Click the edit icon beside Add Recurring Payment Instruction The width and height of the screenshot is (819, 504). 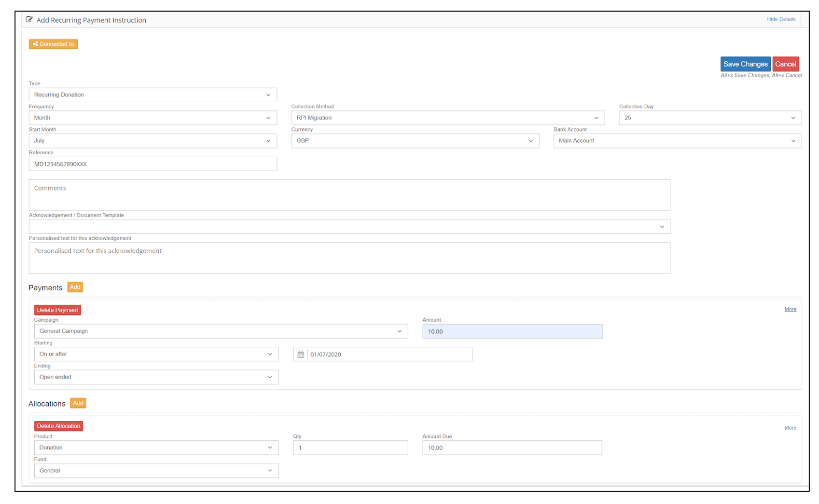click(29, 20)
